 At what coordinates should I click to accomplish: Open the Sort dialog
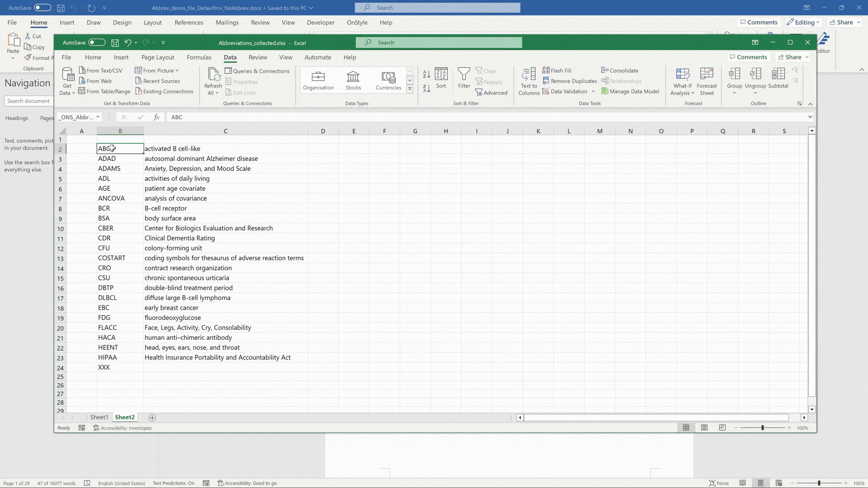pyautogui.click(x=441, y=78)
